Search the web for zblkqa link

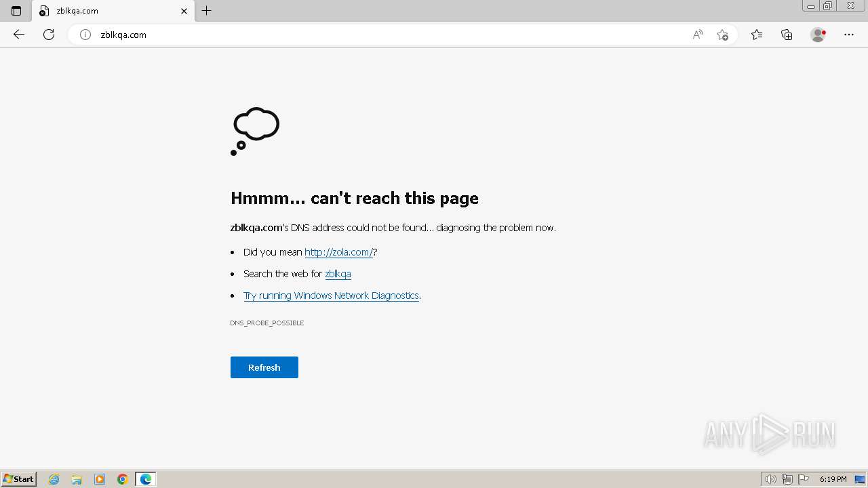coord(338,274)
